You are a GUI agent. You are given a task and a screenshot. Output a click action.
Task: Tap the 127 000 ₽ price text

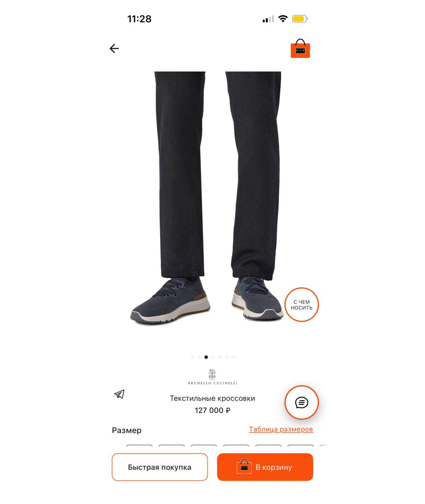[x=213, y=410]
